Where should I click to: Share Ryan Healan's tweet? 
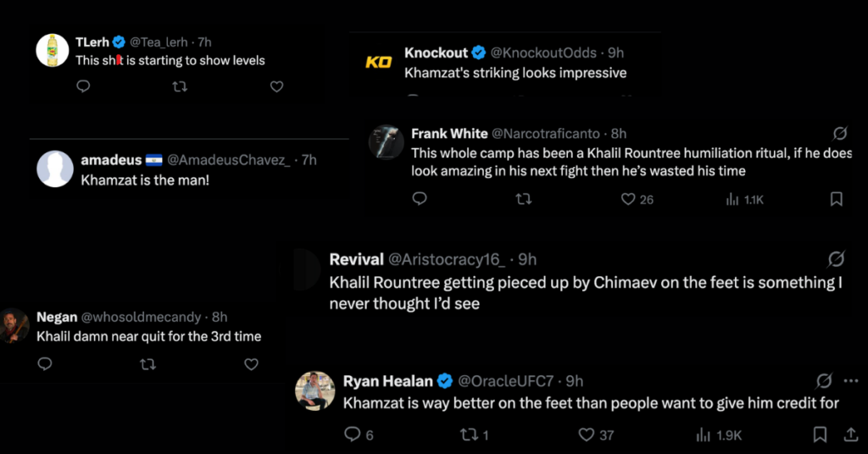coord(852,435)
